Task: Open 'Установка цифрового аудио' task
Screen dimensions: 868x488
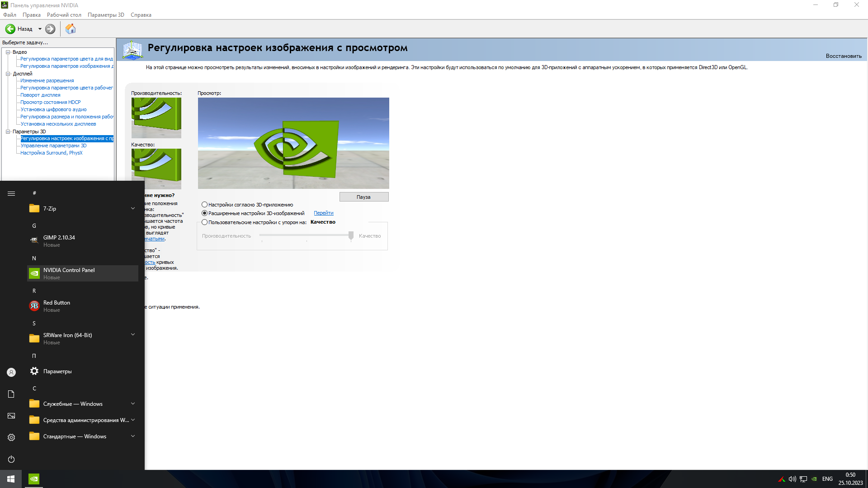Action: click(x=53, y=109)
